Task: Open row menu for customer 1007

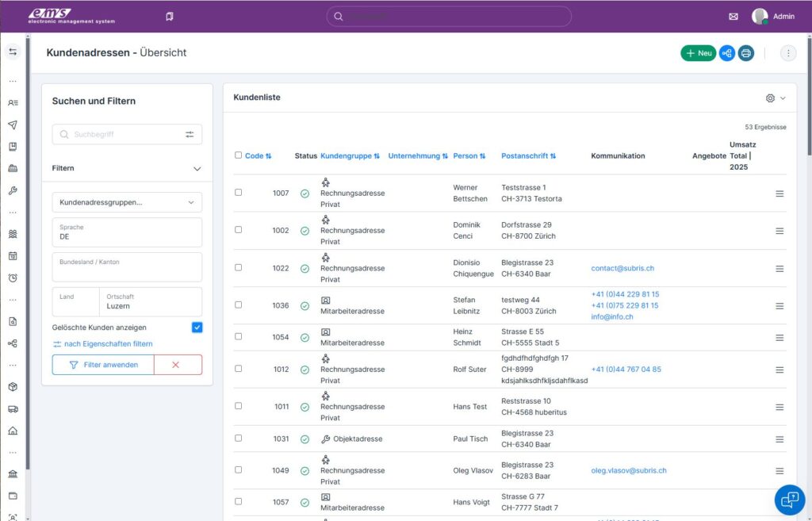Action: pyautogui.click(x=779, y=193)
